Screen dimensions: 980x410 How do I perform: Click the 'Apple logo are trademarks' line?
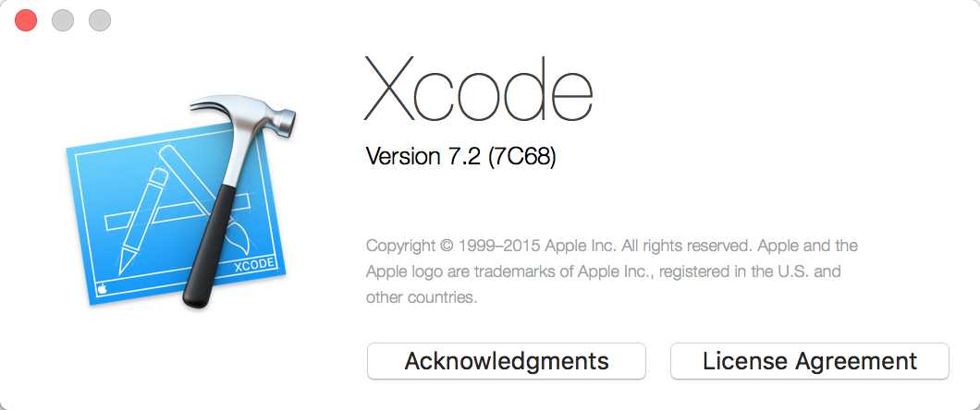tap(603, 272)
